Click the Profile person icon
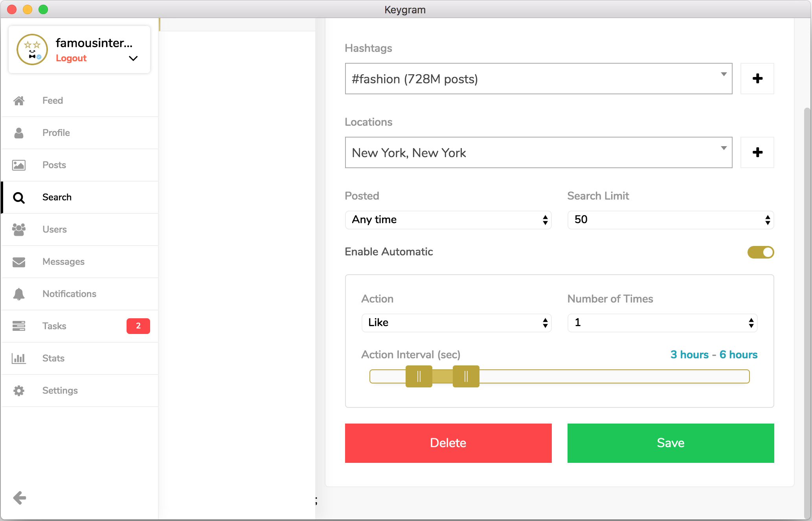This screenshot has width=812, height=521. point(19,133)
